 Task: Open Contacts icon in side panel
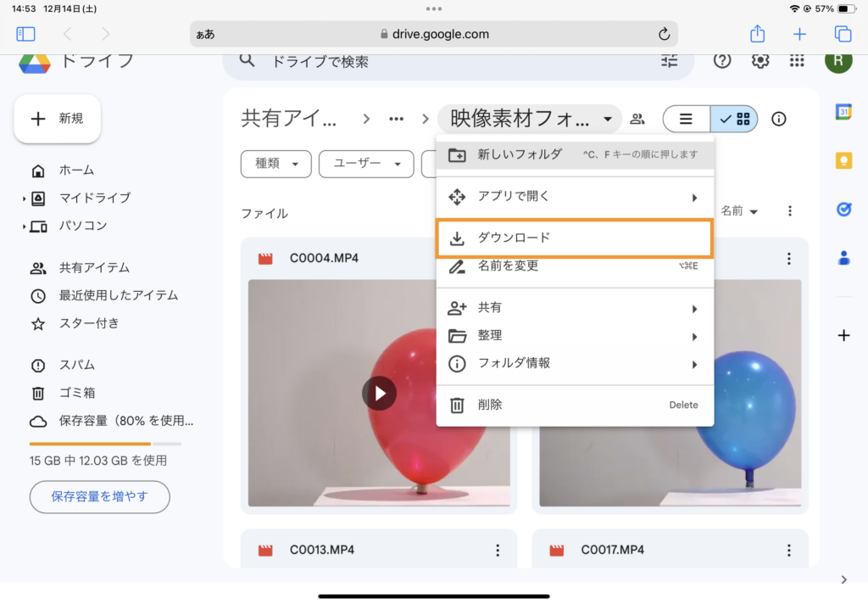click(x=843, y=258)
